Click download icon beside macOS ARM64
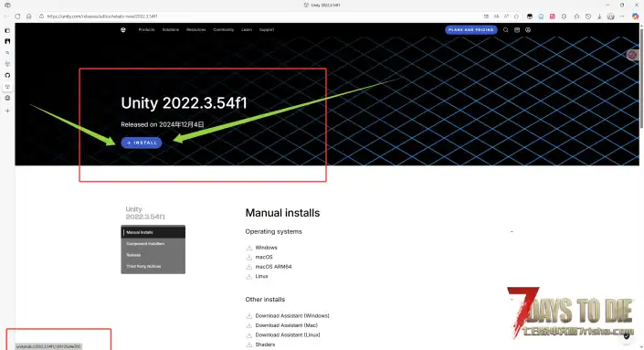This screenshot has width=644, height=350. pos(248,267)
